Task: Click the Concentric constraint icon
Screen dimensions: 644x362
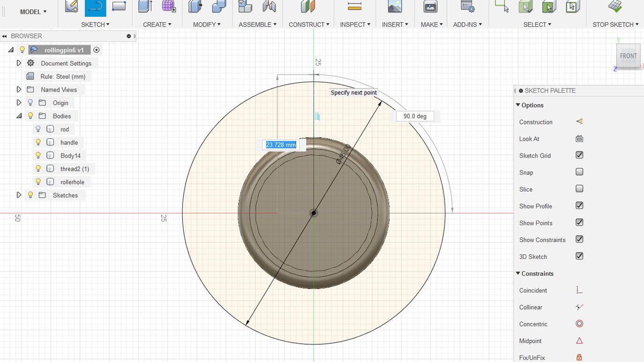Action: pyautogui.click(x=579, y=324)
